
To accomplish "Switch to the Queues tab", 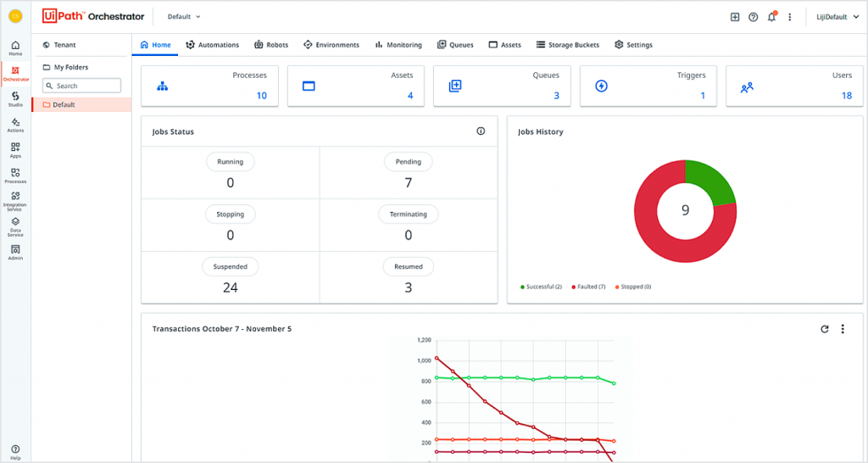I will [455, 45].
